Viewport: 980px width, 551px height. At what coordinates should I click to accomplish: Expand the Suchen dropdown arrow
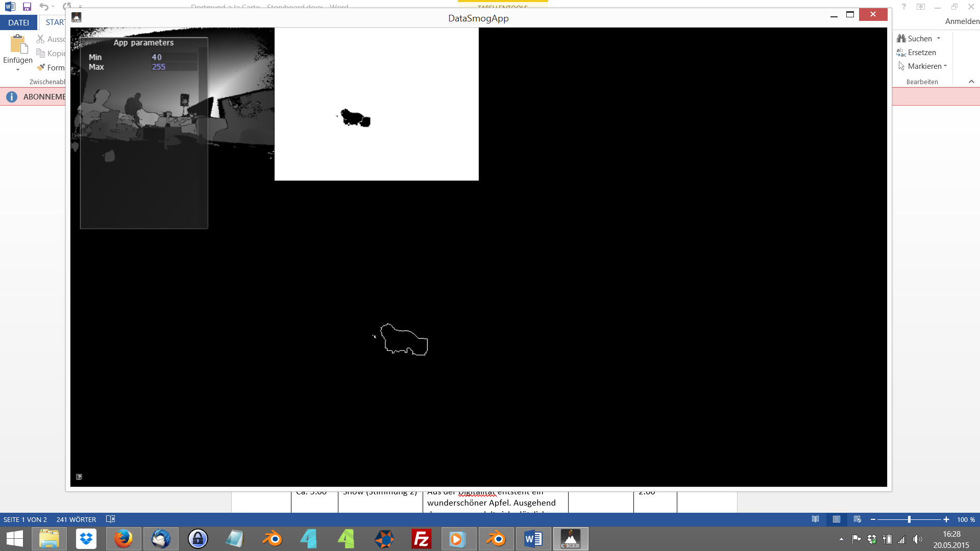pyautogui.click(x=939, y=39)
